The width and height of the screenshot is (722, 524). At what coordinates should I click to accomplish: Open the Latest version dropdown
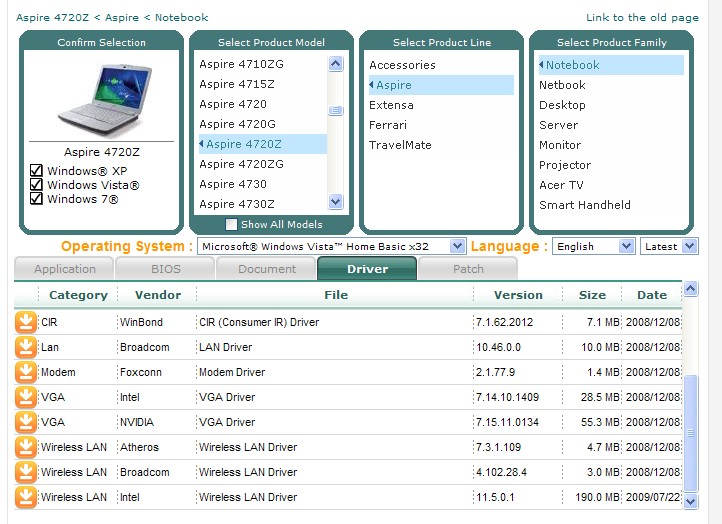(669, 246)
